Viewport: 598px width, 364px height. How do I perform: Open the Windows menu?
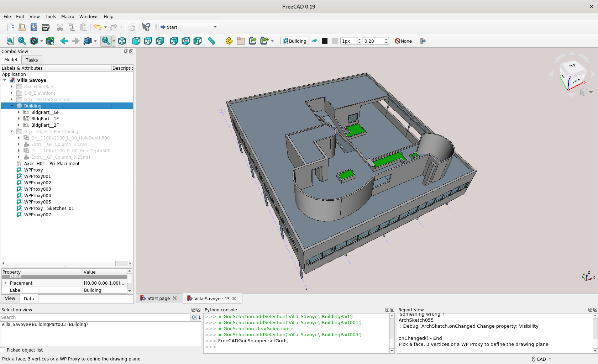89,16
